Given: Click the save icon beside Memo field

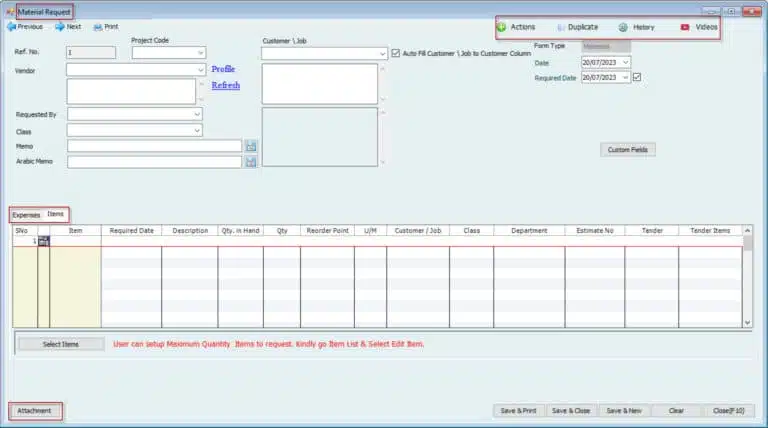Looking at the screenshot, I should click(251, 146).
